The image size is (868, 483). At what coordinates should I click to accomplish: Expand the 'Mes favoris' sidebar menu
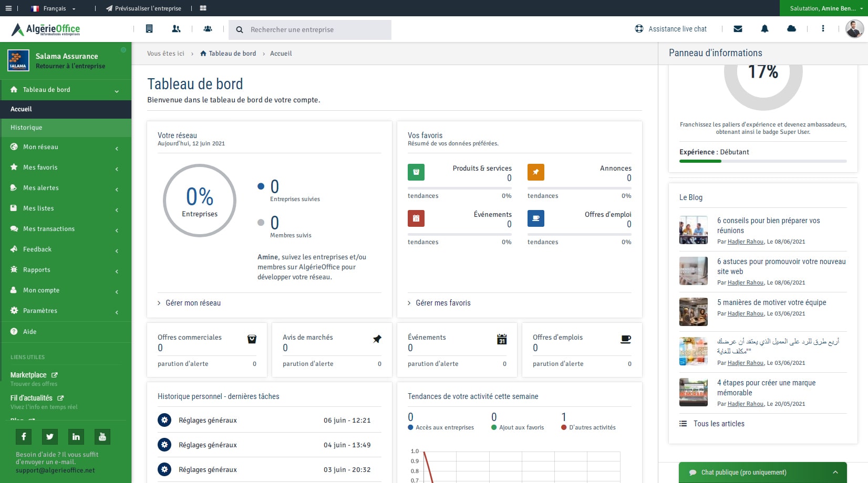[66, 167]
